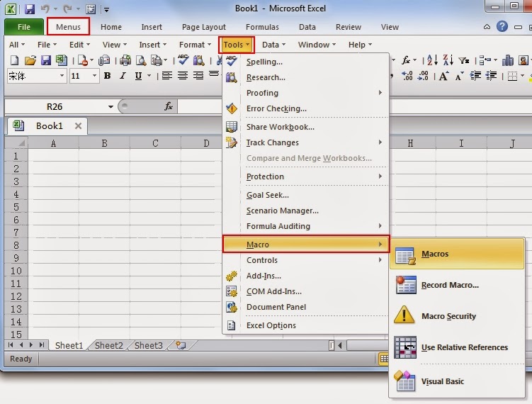
Task: Open the font size 11 dropdown
Action: click(x=94, y=76)
